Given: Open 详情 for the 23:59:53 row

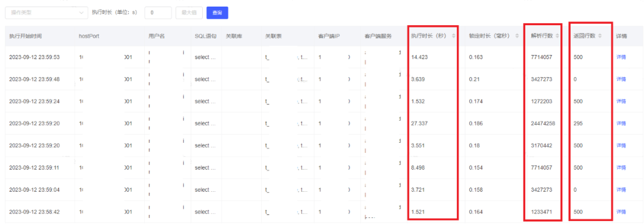Looking at the screenshot, I should tap(621, 57).
